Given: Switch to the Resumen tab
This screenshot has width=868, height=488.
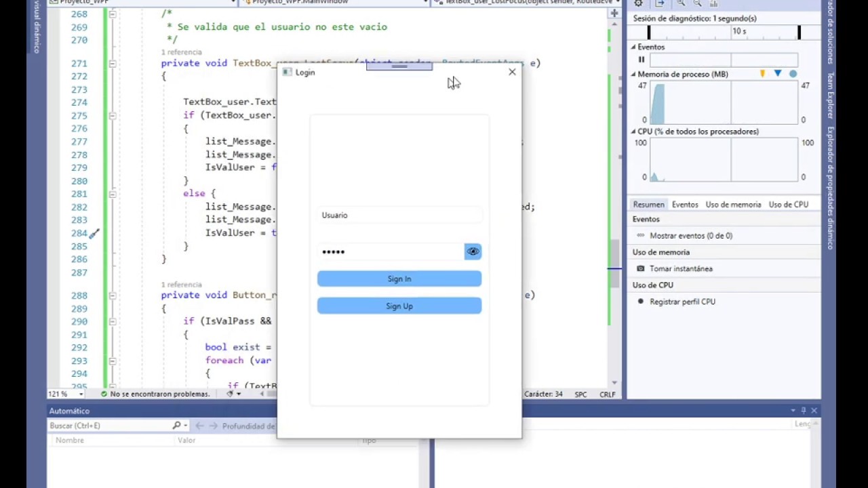Looking at the screenshot, I should click(x=648, y=204).
